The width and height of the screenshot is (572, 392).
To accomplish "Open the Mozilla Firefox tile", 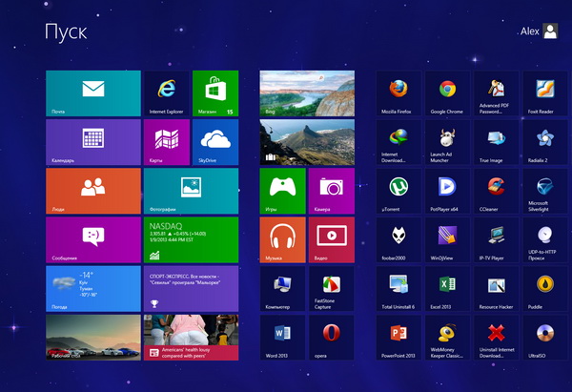I will coord(400,93).
